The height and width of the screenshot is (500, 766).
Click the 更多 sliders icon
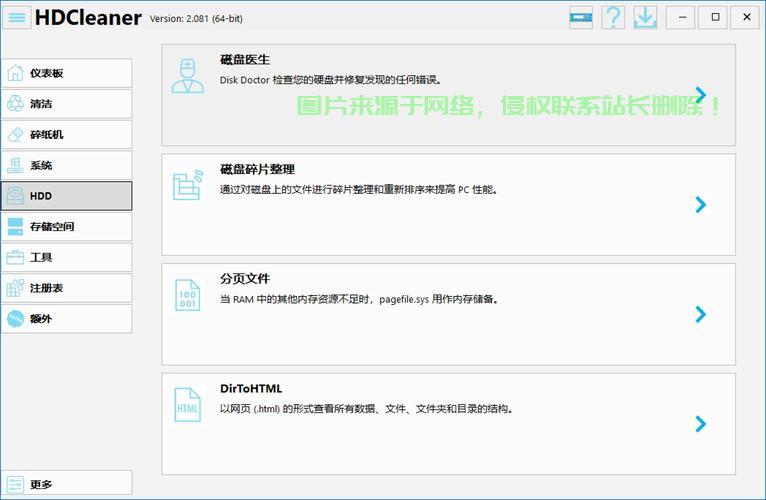[15, 484]
